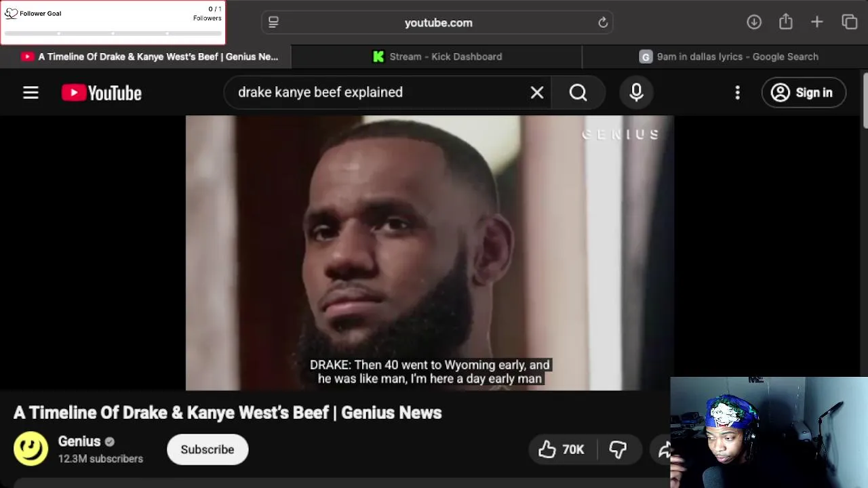The image size is (868, 488).
Task: Go to the YouTube home logo
Action: pos(102,93)
